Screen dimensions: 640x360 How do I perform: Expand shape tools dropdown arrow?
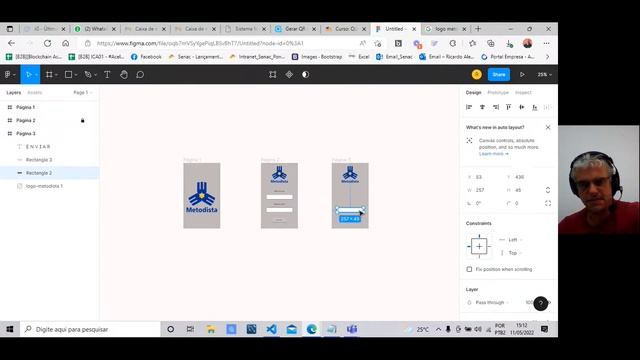click(x=76, y=75)
